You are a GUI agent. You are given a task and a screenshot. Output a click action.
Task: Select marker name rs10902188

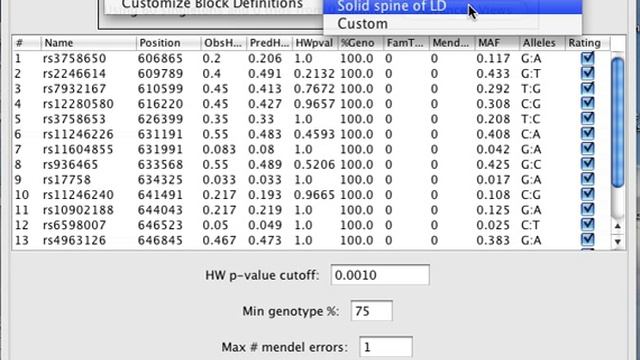coord(78,209)
